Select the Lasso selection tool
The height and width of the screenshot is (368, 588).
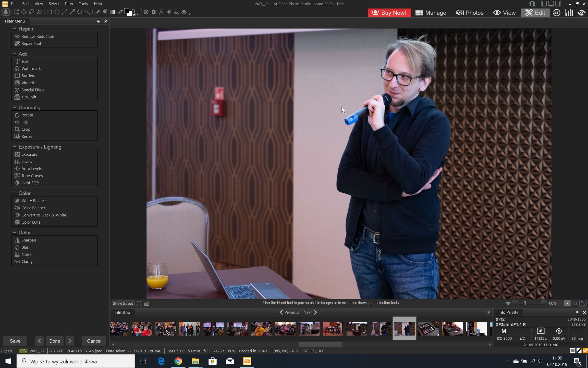point(31,12)
